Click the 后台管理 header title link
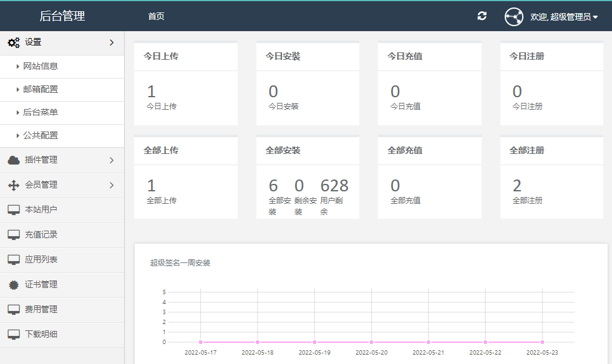Image resolution: width=612 pixels, height=364 pixels. 62,16
